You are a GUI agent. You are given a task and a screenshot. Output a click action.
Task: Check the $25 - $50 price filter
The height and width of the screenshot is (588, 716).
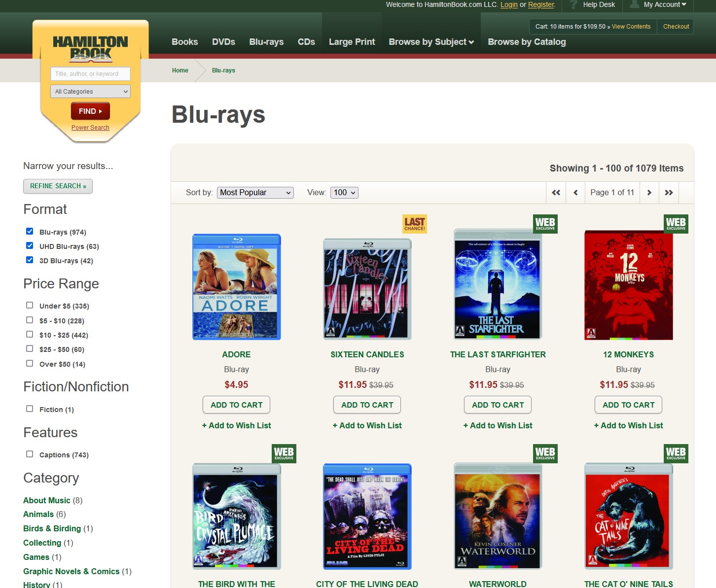pos(30,348)
